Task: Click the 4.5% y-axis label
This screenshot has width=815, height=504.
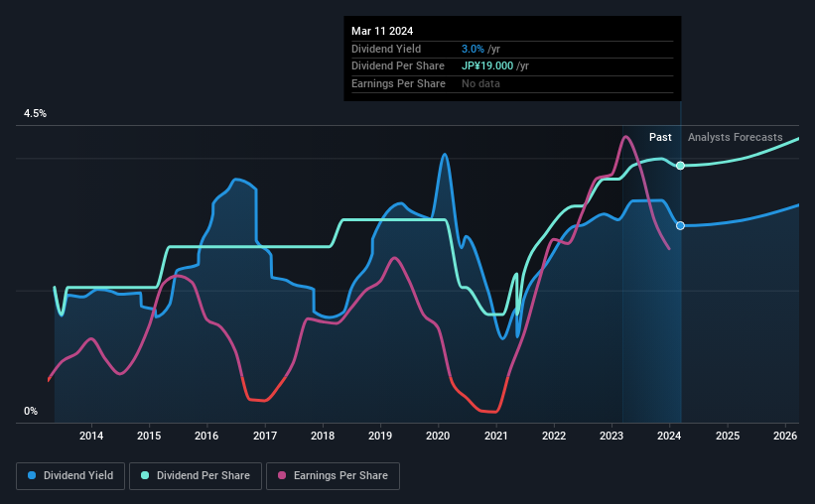Action: coord(35,114)
